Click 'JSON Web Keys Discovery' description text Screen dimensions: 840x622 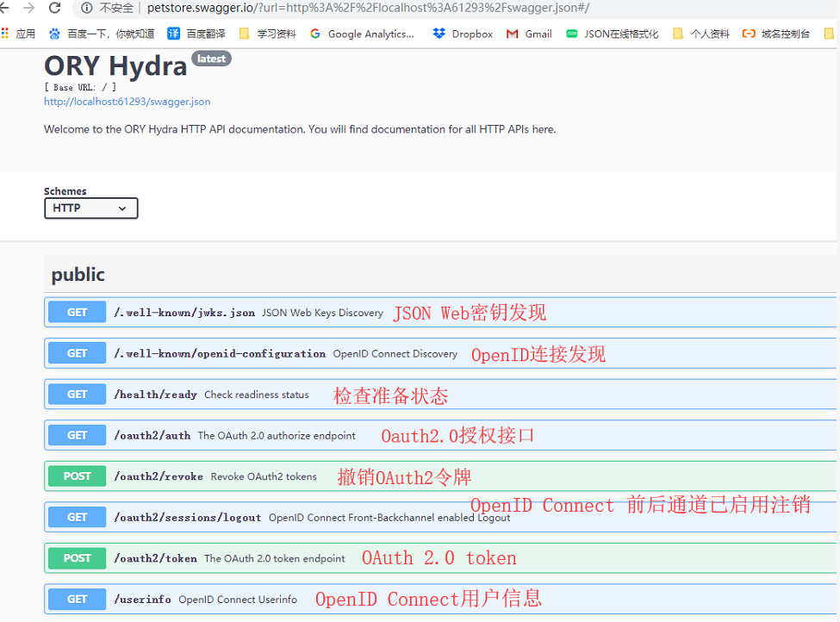(322, 313)
